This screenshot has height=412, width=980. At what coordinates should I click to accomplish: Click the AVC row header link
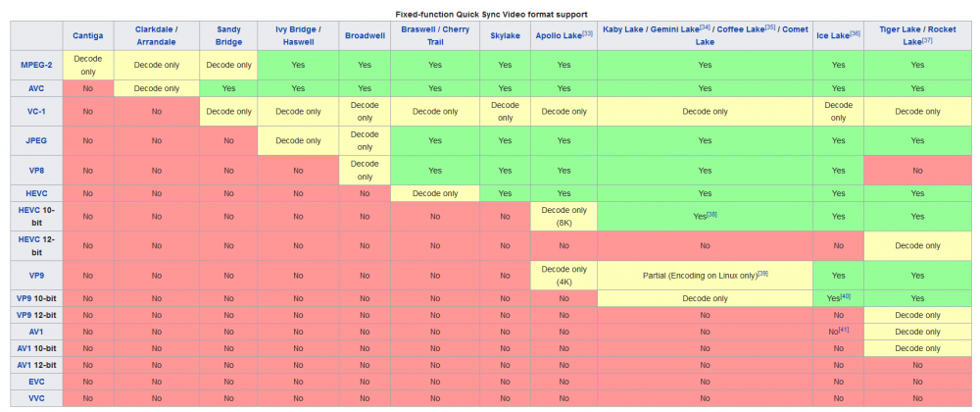(x=36, y=88)
